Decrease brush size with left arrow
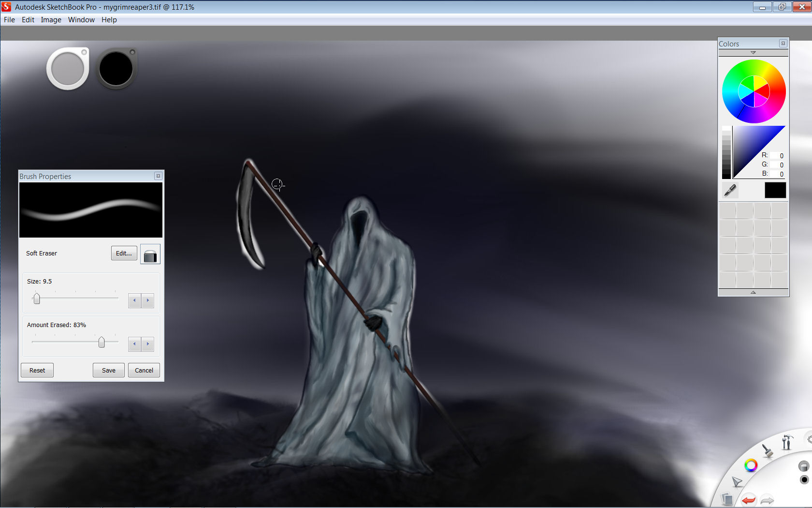 (134, 300)
